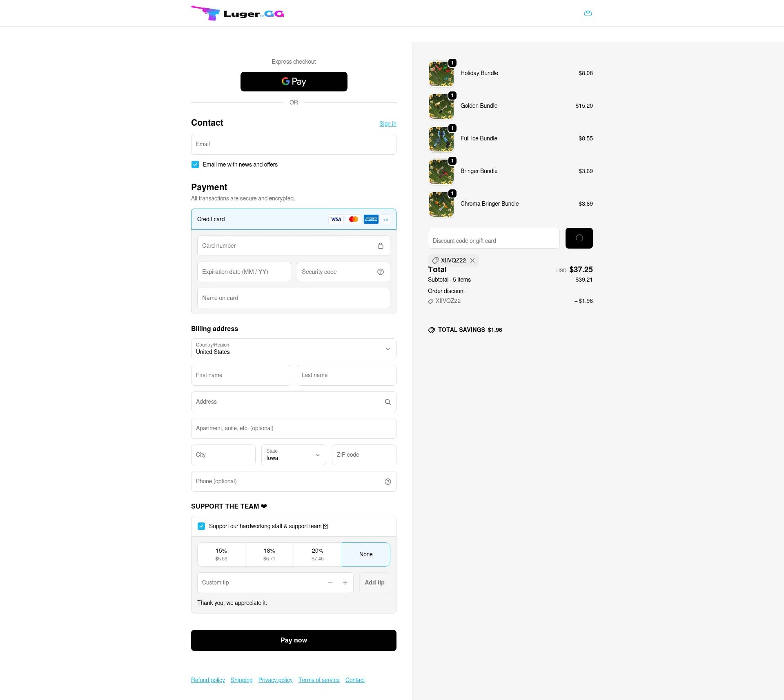This screenshot has width=784, height=700.
Task: Remove the XIIVQZ22 discount code tag
Action: (472, 260)
